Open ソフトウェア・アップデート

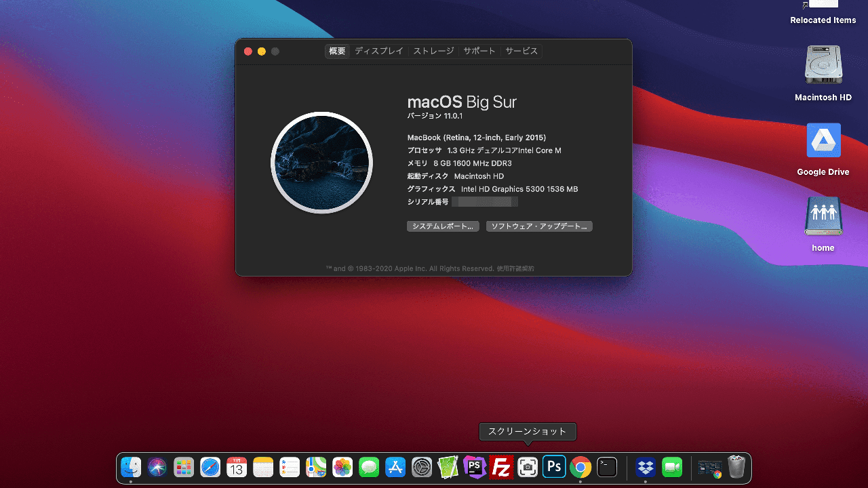pos(539,226)
